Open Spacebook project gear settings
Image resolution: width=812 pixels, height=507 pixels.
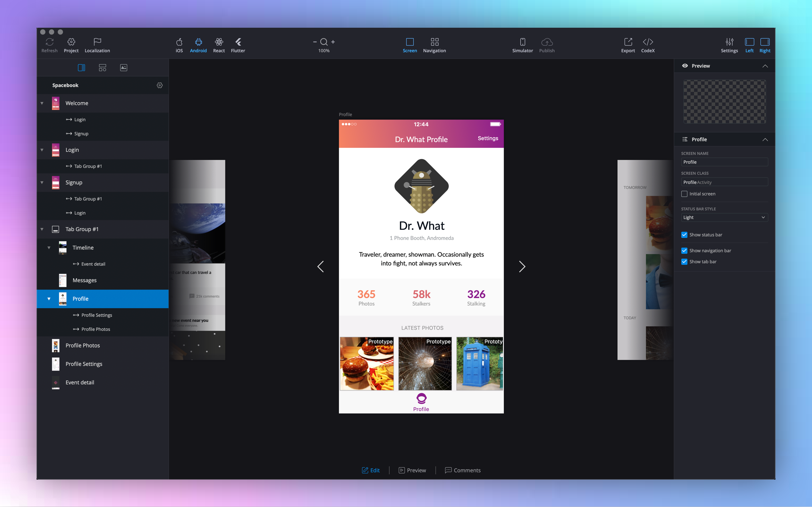[160, 85]
